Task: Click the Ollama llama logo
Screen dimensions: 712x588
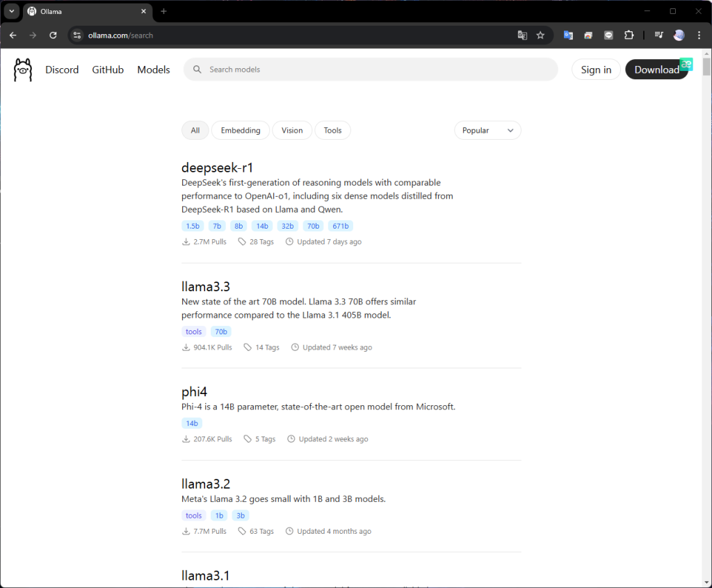Action: (x=23, y=70)
